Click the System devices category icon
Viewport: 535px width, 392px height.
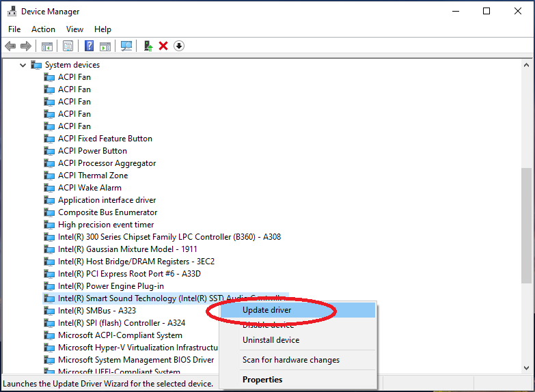tap(36, 65)
